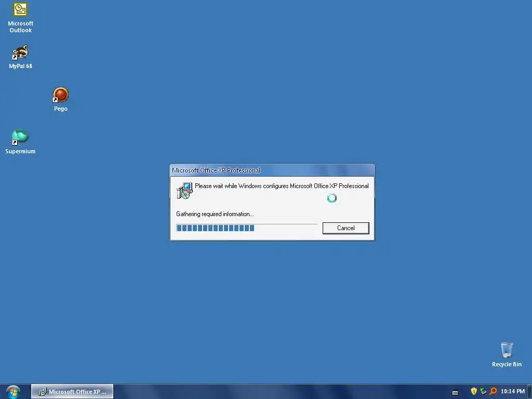Click the installer icon inside the setup dialog
This screenshot has height=399, width=532.
(x=184, y=191)
